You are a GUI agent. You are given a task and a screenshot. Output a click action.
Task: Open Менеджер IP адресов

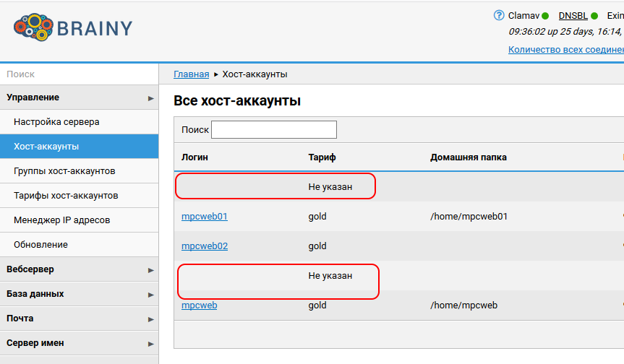pyautogui.click(x=61, y=220)
